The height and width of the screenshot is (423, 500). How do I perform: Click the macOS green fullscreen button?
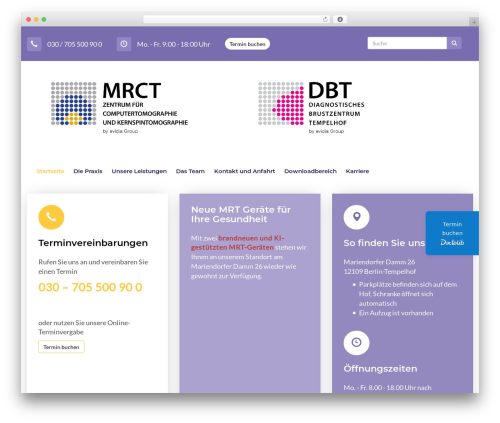click(44, 19)
